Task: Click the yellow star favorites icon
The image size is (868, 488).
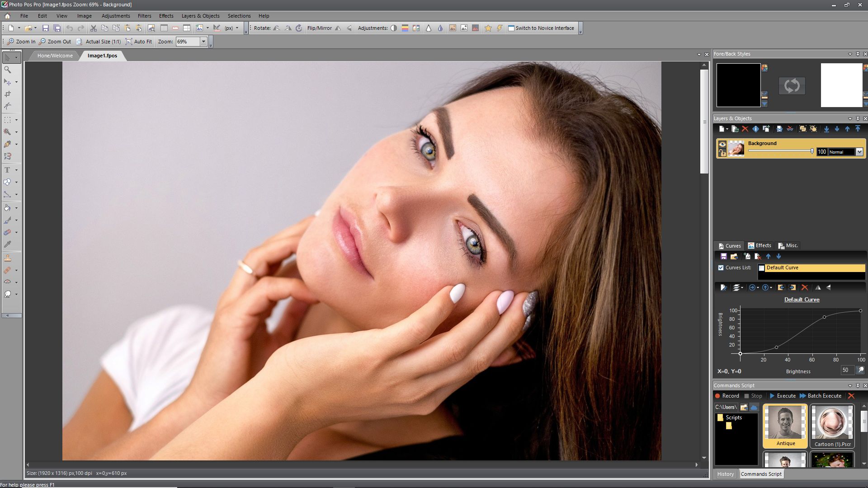Action: [488, 28]
